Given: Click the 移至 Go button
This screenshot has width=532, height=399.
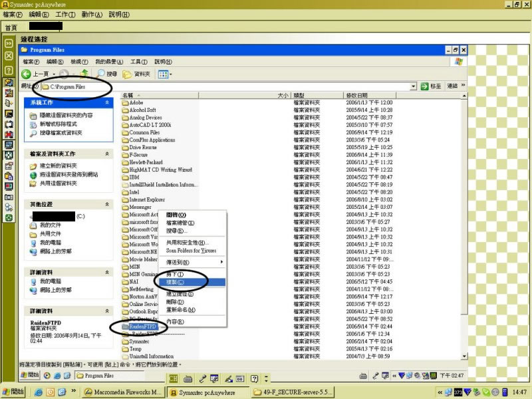Looking at the screenshot, I should click(x=431, y=86).
